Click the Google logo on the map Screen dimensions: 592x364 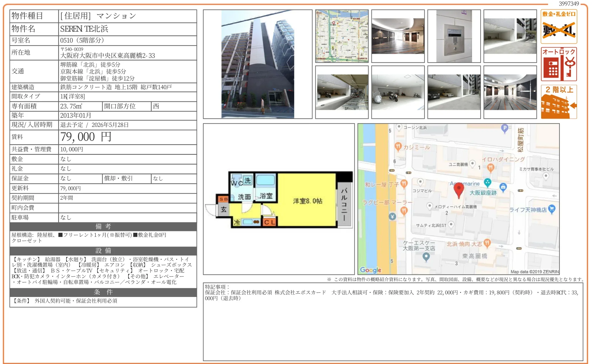(x=371, y=270)
